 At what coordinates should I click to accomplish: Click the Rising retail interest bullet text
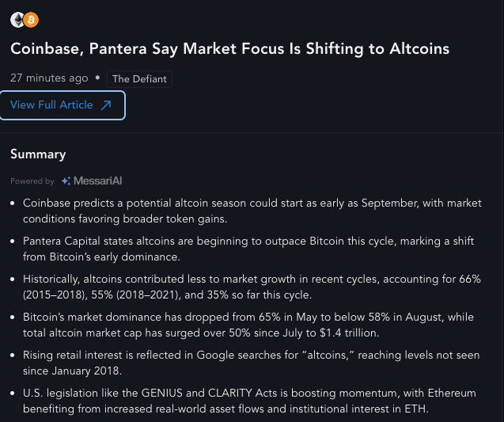251,363
